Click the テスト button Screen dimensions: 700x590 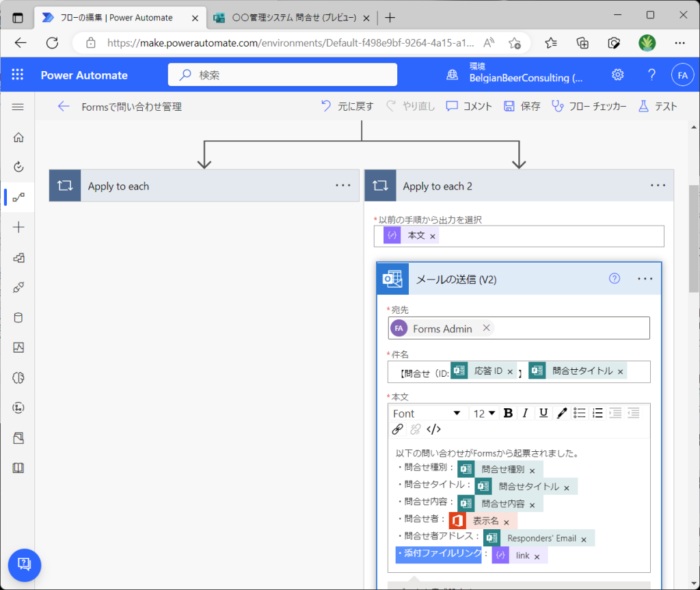pos(657,106)
